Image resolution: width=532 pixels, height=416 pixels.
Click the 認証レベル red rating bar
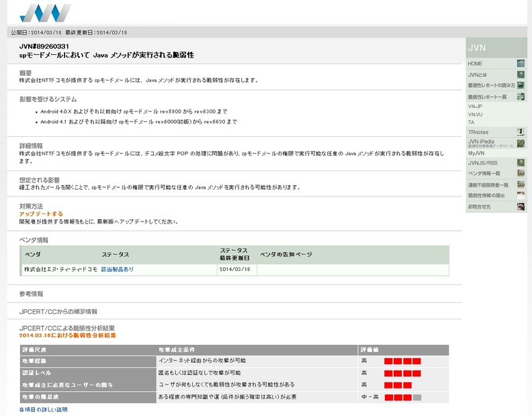point(402,373)
